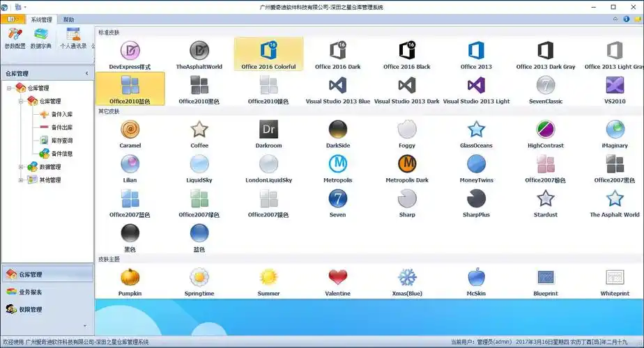The height and width of the screenshot is (348, 644).
Task: Collapse the root 仓库管理 tree node
Action: [9, 88]
